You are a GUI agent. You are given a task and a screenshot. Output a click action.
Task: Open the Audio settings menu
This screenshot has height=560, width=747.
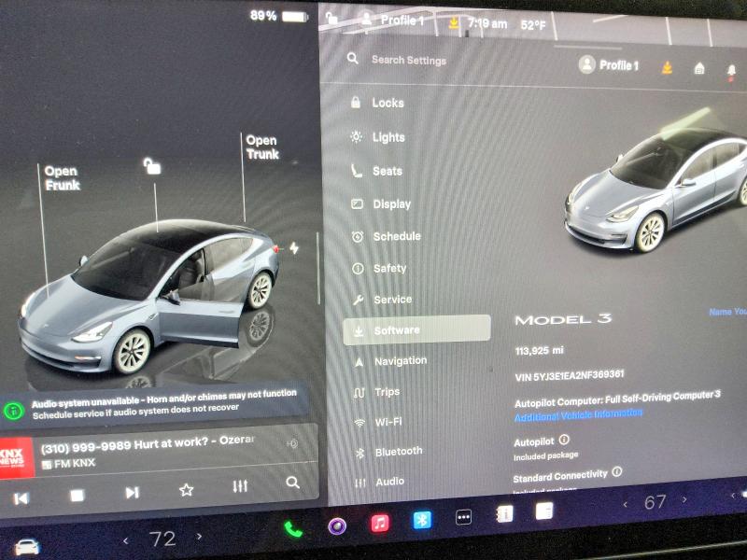pyautogui.click(x=379, y=482)
